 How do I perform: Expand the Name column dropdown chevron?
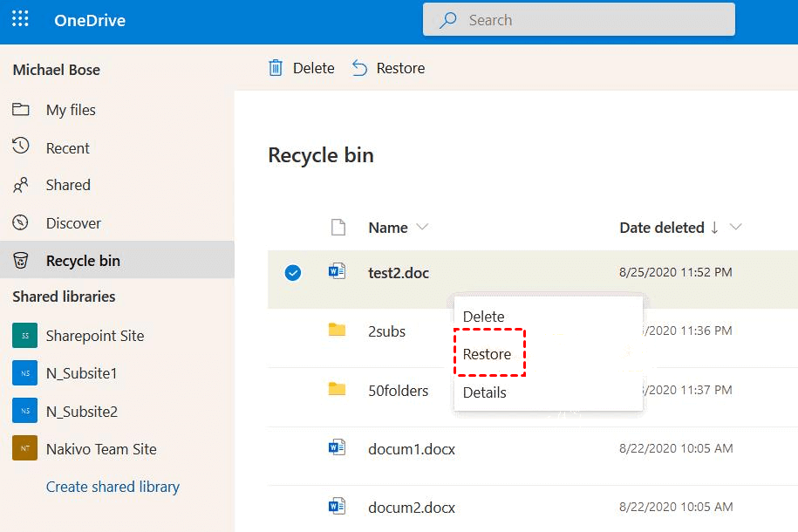tap(422, 227)
